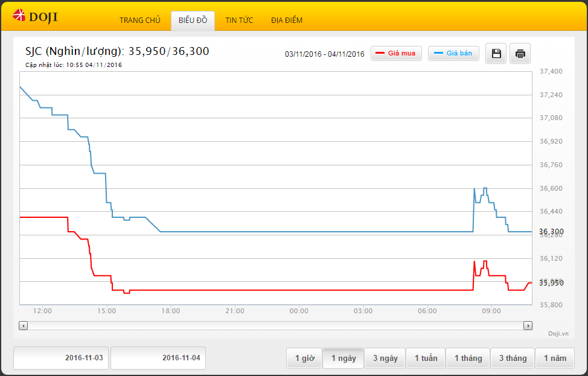Click the 03:00 time axis label
Screen dimensions: 588x376
(x=363, y=311)
